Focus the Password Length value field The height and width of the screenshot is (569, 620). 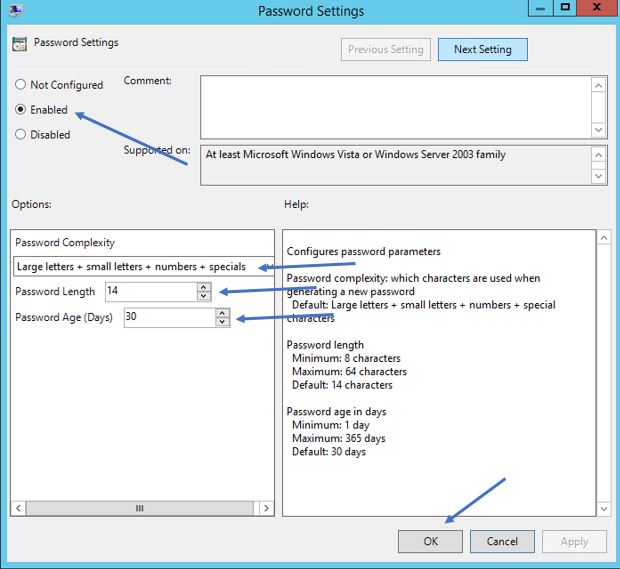pos(151,291)
